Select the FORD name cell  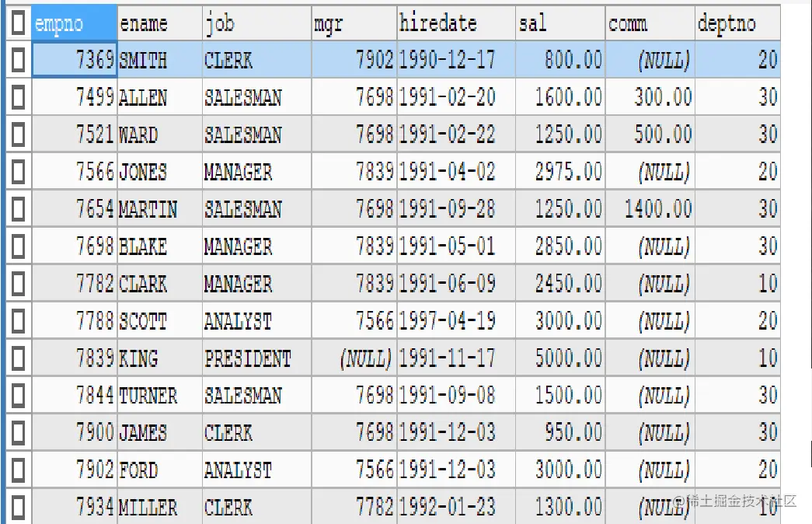tap(160, 470)
